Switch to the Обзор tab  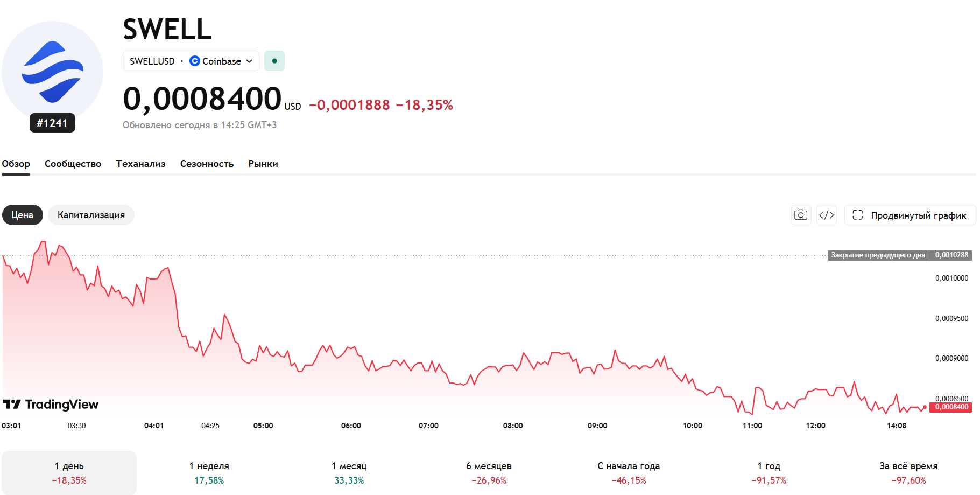[16, 164]
